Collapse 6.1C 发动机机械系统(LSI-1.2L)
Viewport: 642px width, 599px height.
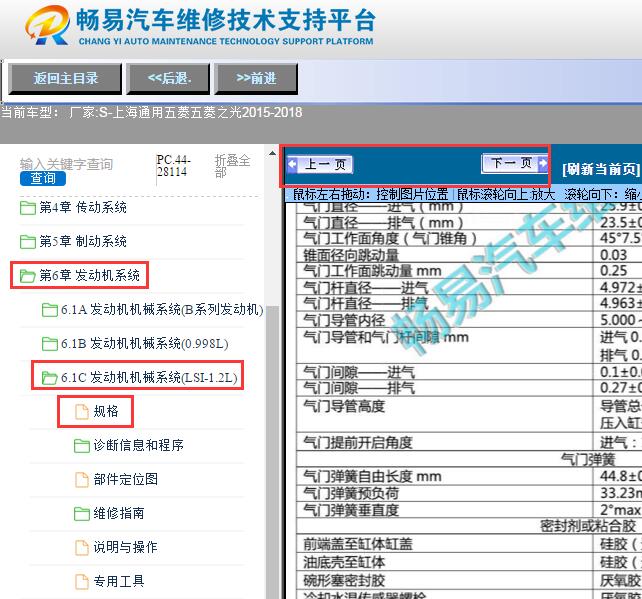tap(149, 377)
